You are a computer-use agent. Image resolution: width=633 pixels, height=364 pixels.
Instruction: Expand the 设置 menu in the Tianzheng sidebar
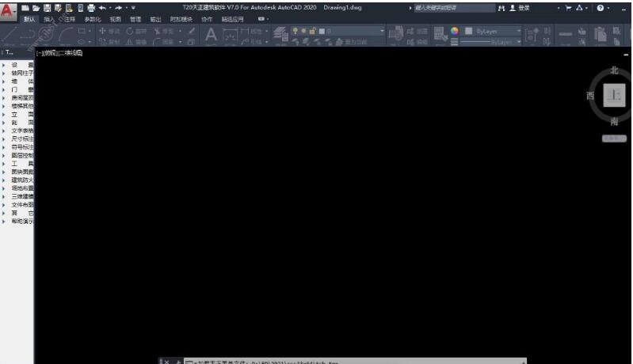[21, 65]
